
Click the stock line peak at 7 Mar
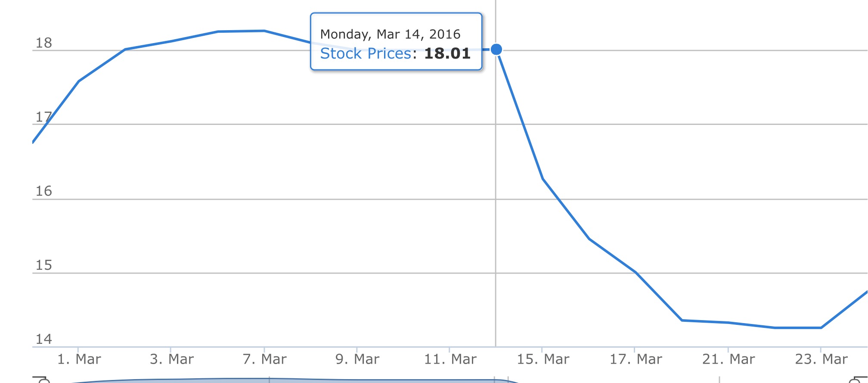tap(264, 31)
